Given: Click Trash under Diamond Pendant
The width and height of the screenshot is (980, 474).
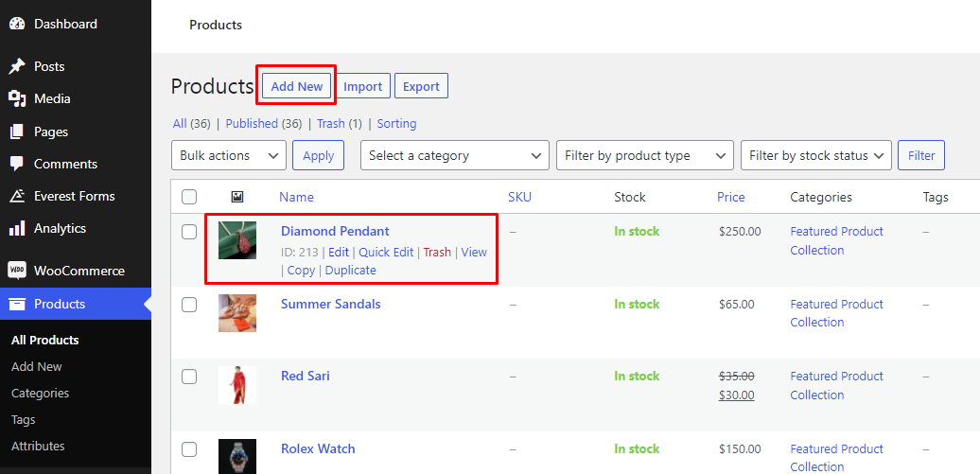Looking at the screenshot, I should 437,252.
